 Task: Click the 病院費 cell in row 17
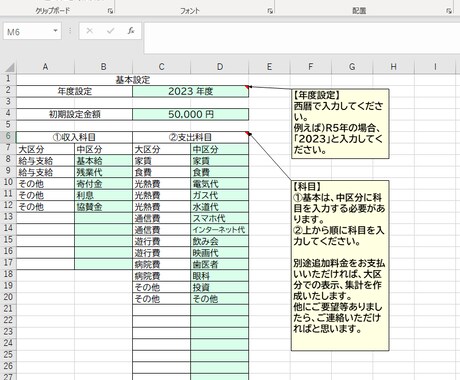(161, 264)
